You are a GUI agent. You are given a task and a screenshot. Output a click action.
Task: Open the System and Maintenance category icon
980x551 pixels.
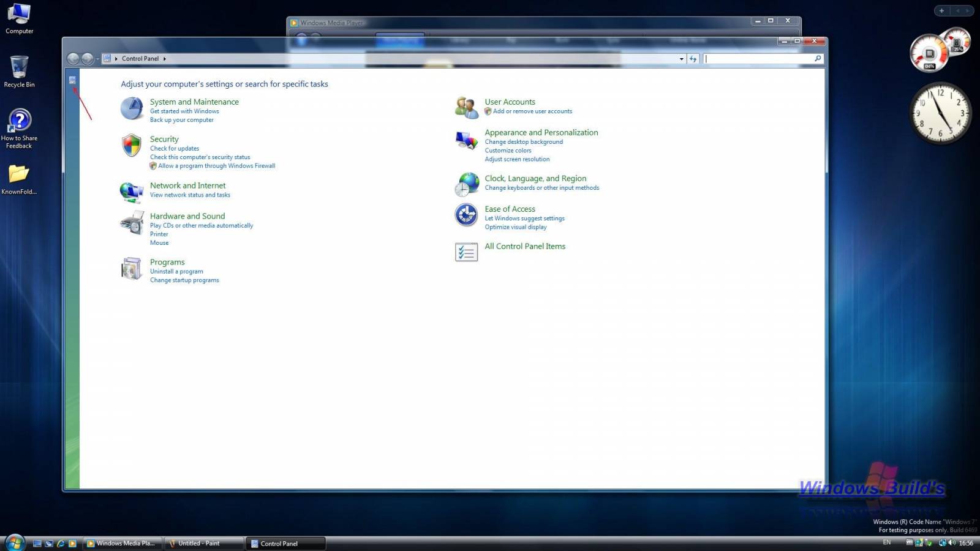[132, 108]
